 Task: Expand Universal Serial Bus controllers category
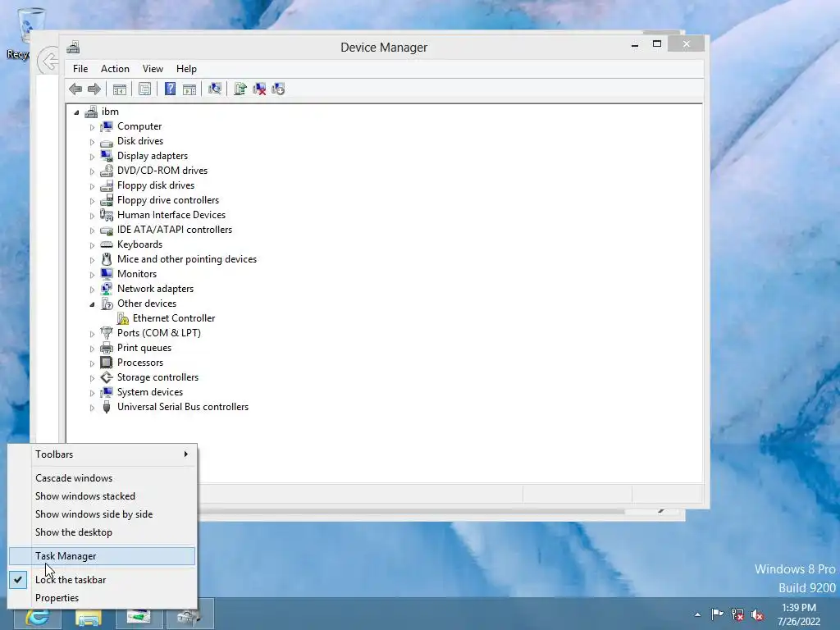pos(92,408)
